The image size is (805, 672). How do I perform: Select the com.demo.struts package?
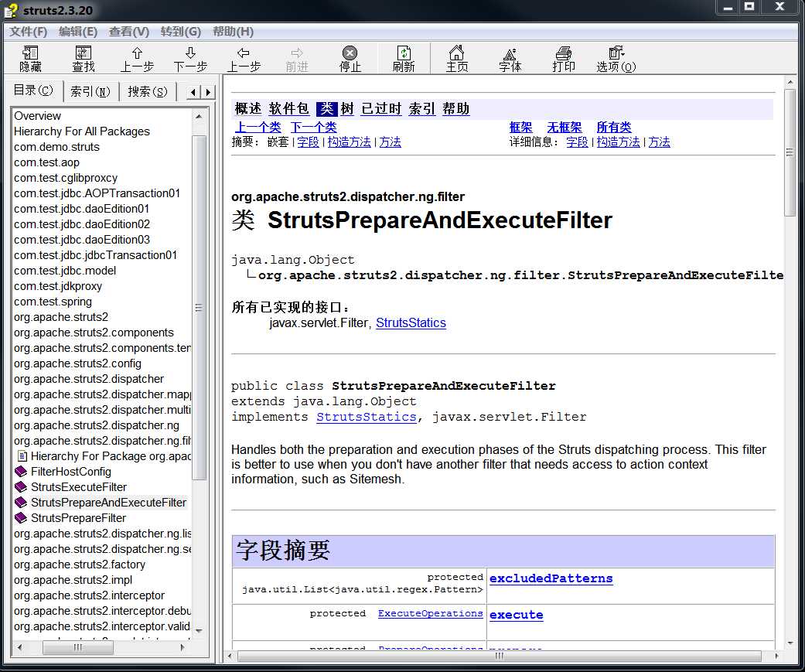[56, 146]
